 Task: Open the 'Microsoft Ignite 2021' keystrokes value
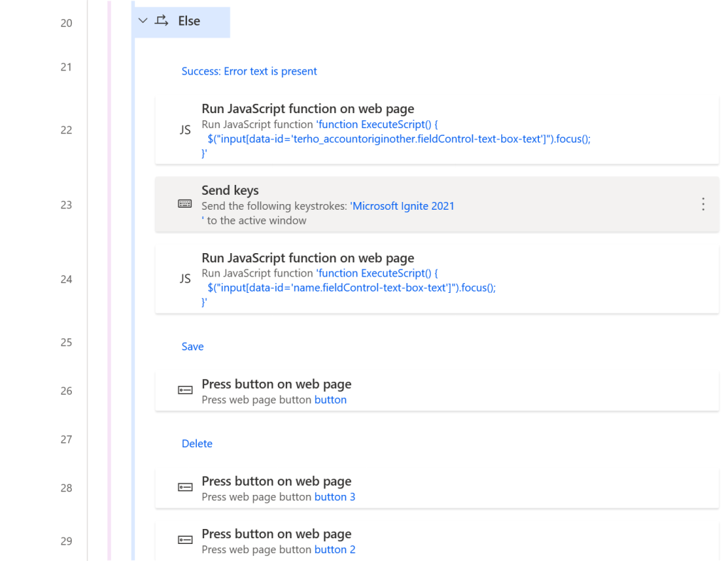[402, 206]
